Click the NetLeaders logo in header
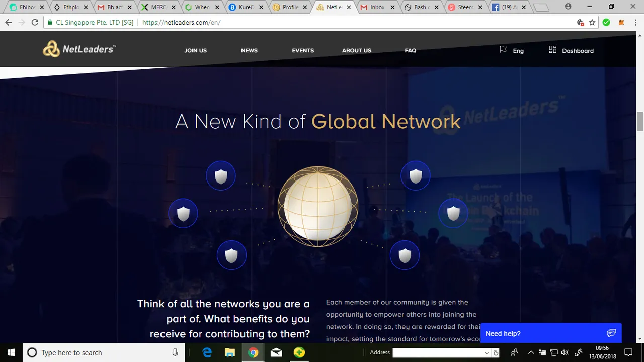Viewport: 644px width, 362px height. tap(79, 49)
